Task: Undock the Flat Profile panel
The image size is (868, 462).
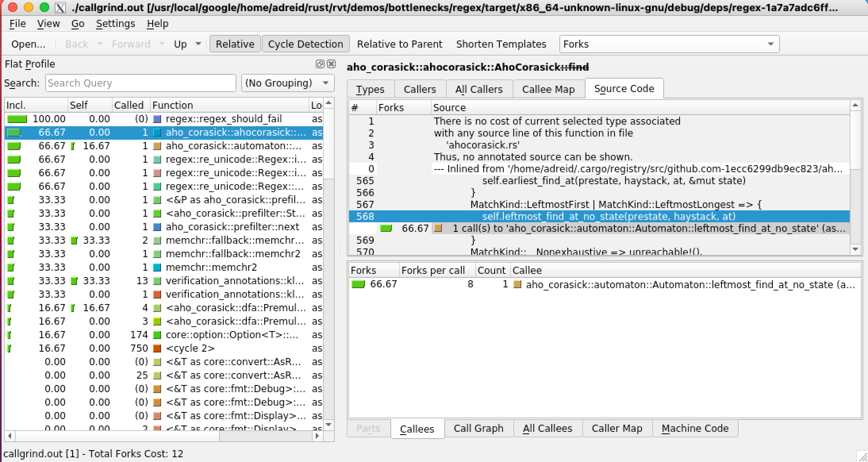Action: coord(320,64)
